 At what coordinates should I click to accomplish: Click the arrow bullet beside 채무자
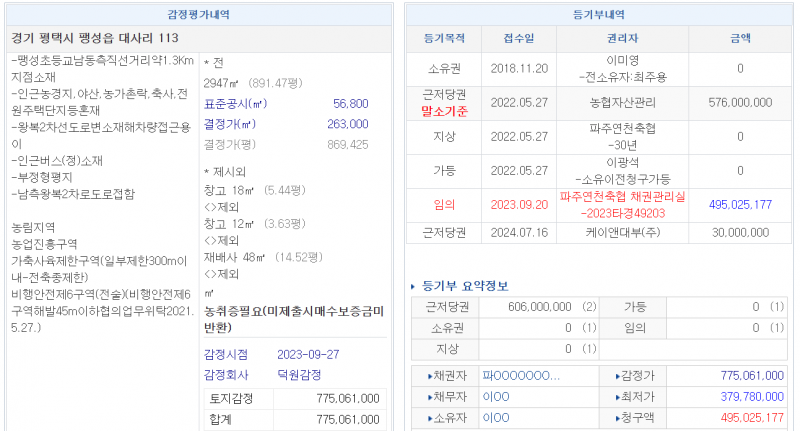coord(429,397)
